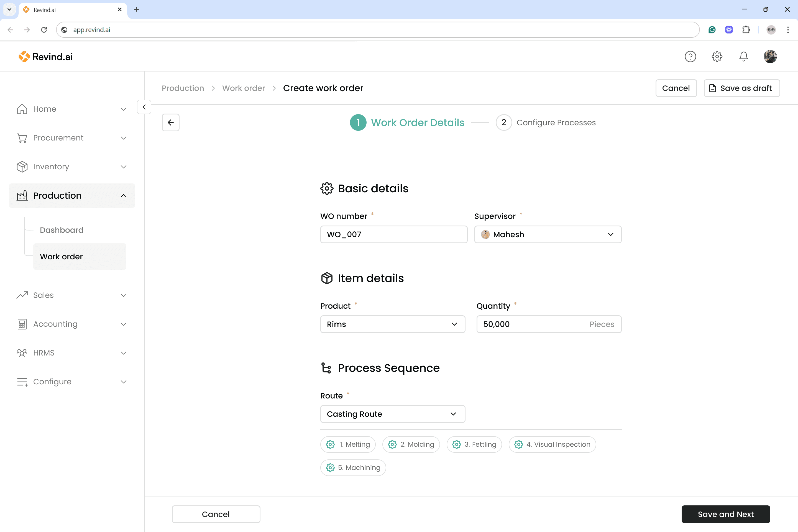
Task: Collapse the Production sidebar section
Action: coord(124,196)
